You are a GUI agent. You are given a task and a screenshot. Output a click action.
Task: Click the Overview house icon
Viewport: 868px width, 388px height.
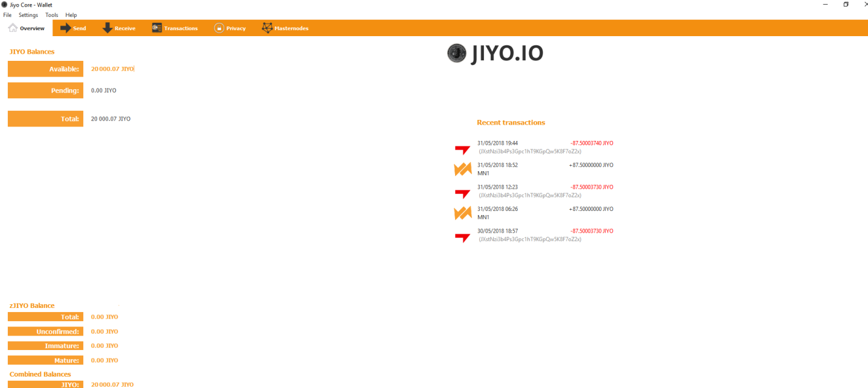(13, 28)
